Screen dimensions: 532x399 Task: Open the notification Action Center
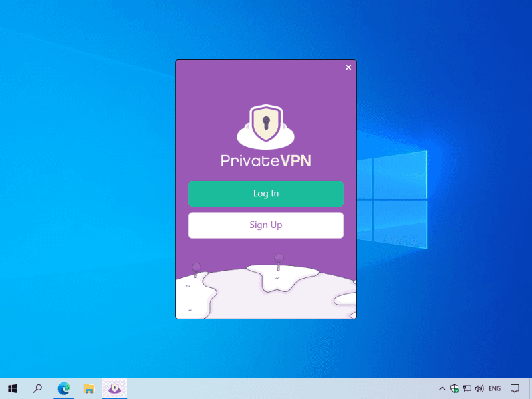[x=515, y=388]
